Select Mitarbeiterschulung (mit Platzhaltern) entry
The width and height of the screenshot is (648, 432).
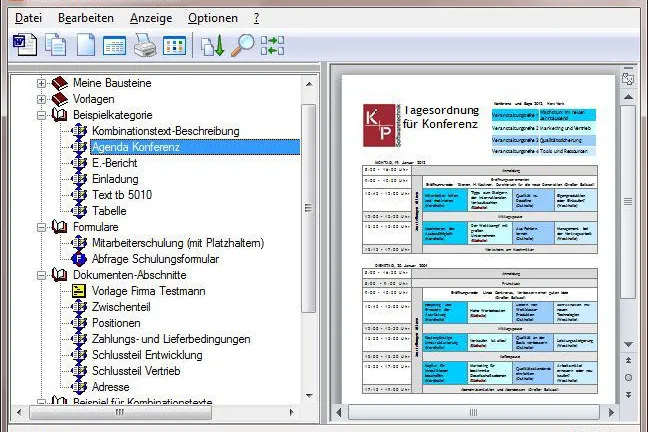click(178, 243)
